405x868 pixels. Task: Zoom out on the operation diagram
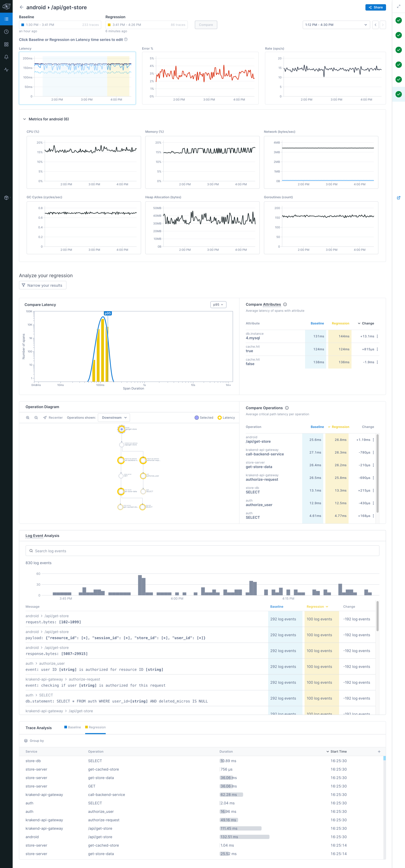click(36, 417)
